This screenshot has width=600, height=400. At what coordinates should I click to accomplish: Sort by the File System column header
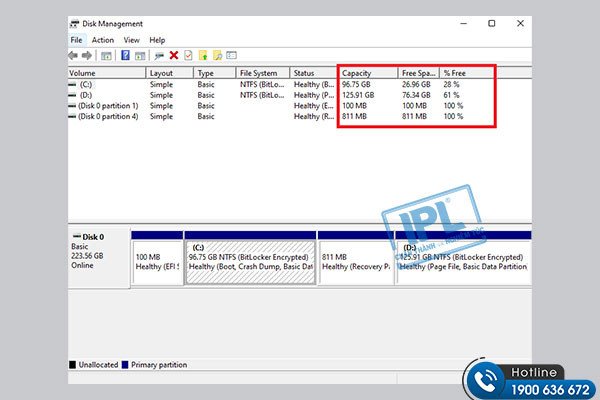click(262, 73)
